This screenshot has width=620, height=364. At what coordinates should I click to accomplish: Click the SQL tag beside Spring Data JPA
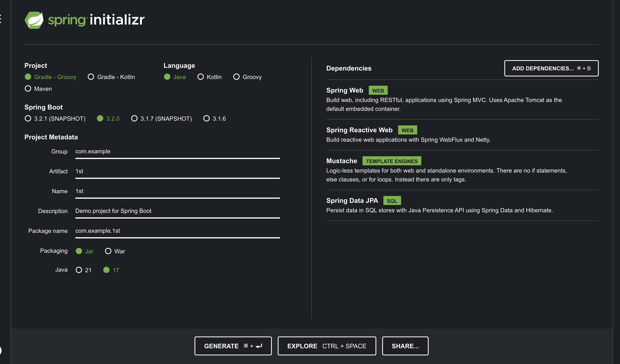(x=392, y=200)
